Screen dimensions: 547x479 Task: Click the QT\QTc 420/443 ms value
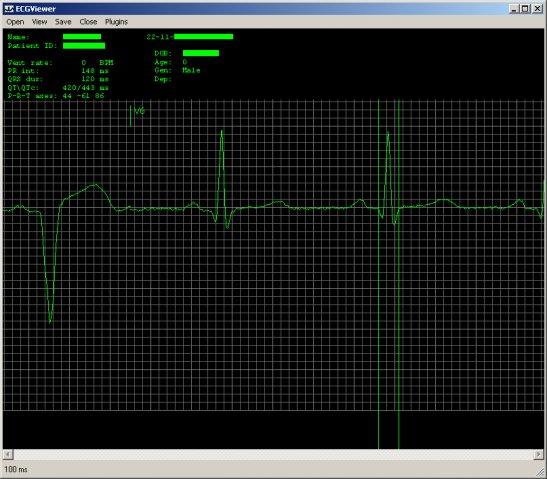click(86, 88)
